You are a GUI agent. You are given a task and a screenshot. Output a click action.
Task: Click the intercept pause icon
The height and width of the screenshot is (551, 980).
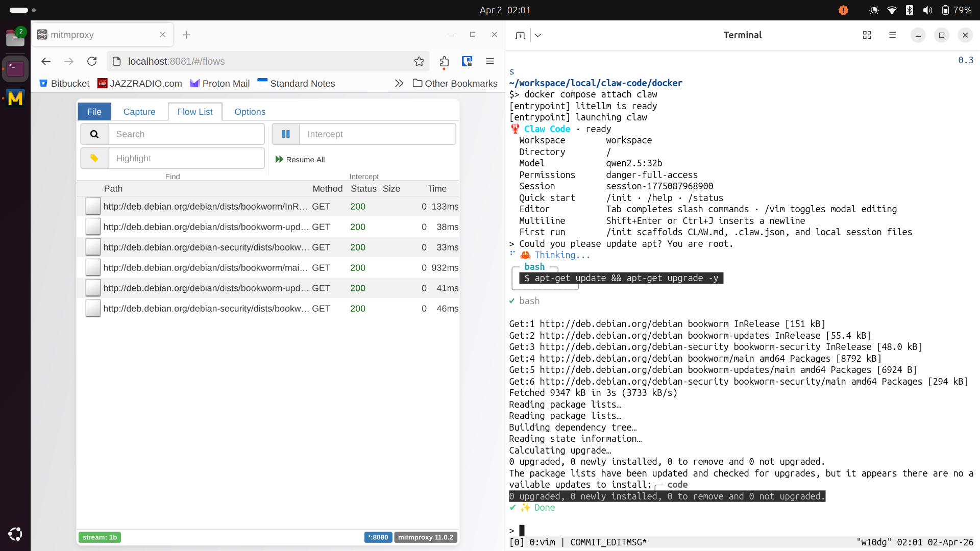tap(286, 134)
